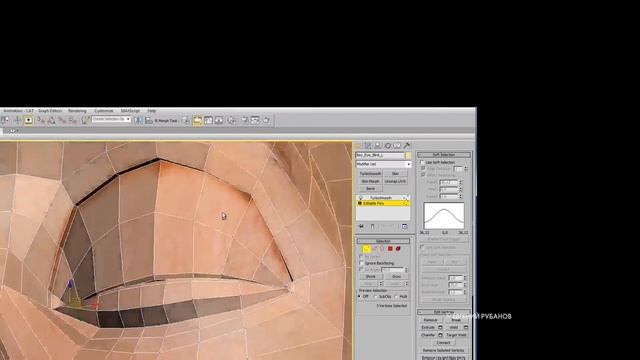The width and height of the screenshot is (640, 360).
Task: Toggle the Angle Snap icon
Action: point(51,120)
